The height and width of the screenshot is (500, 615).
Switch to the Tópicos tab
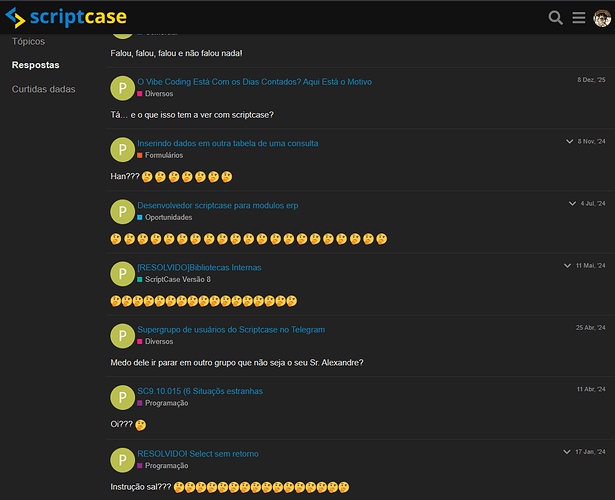28,41
